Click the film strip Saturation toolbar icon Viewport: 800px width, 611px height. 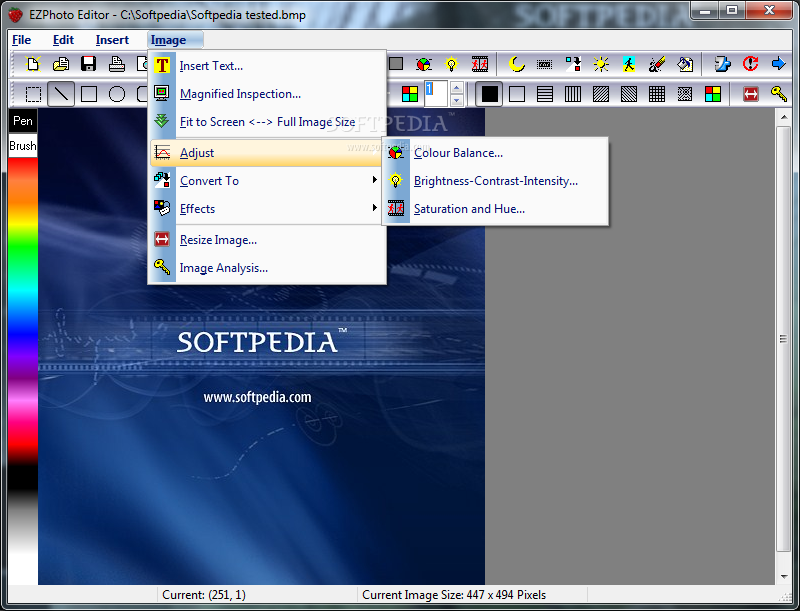(480, 64)
